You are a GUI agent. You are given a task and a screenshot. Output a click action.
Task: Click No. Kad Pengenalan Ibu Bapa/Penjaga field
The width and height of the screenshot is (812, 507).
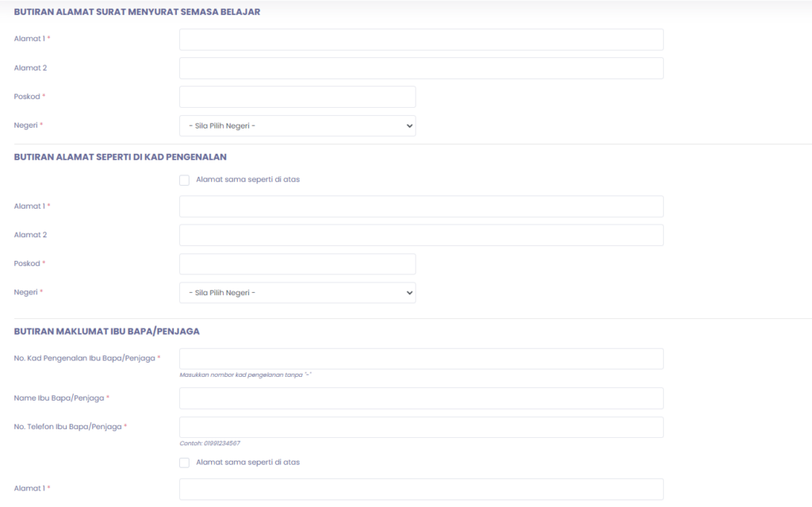pyautogui.click(x=421, y=359)
